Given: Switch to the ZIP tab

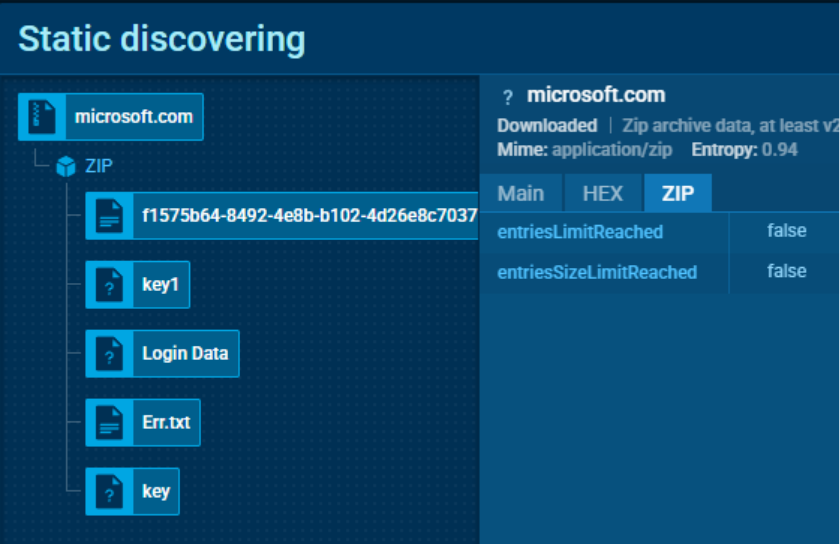Looking at the screenshot, I should pos(678,193).
